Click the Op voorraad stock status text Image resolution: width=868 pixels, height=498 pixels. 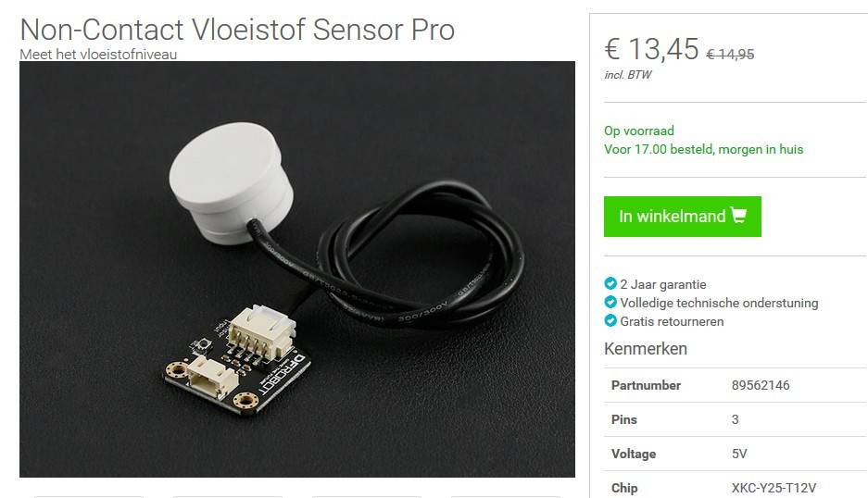point(639,131)
